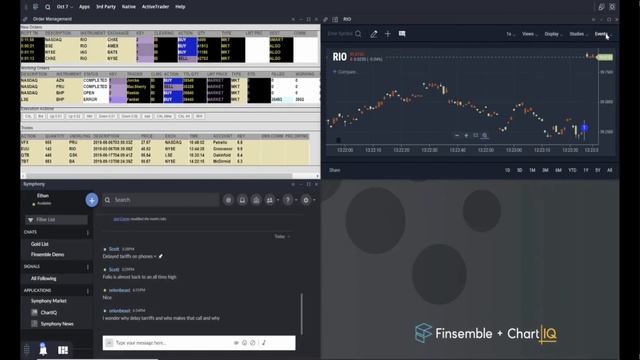Select the All chart range
This screenshot has width=640, height=360.
[610, 170]
